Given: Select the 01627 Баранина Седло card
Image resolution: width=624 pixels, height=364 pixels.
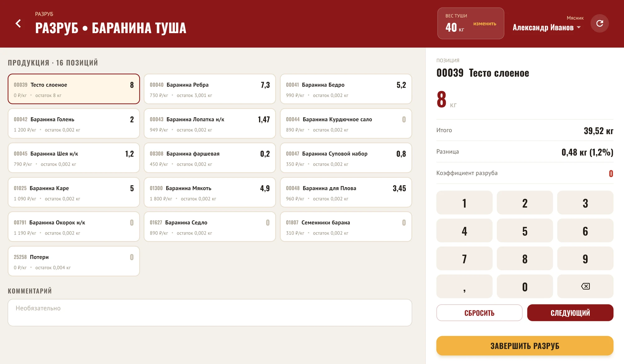Looking at the screenshot, I should pos(210,227).
